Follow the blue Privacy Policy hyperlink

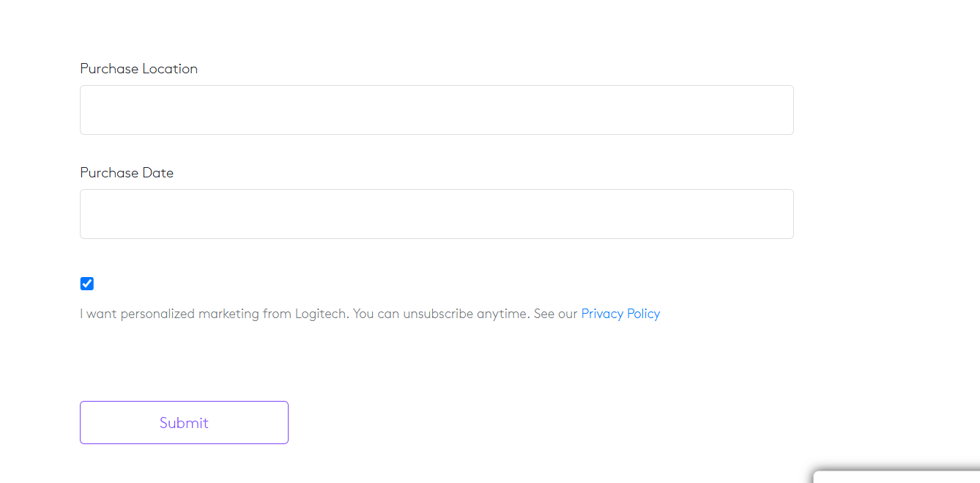[620, 314]
